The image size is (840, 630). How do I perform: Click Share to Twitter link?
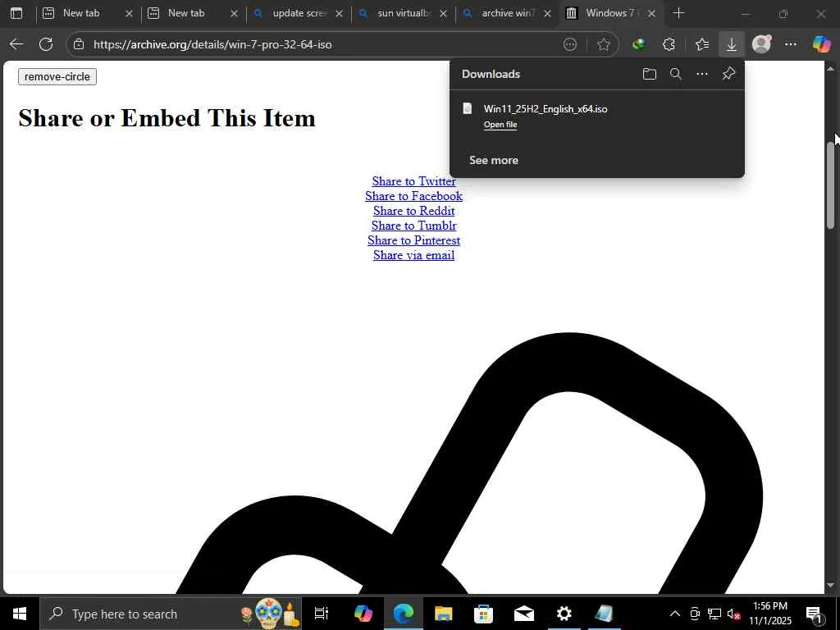[413, 181]
